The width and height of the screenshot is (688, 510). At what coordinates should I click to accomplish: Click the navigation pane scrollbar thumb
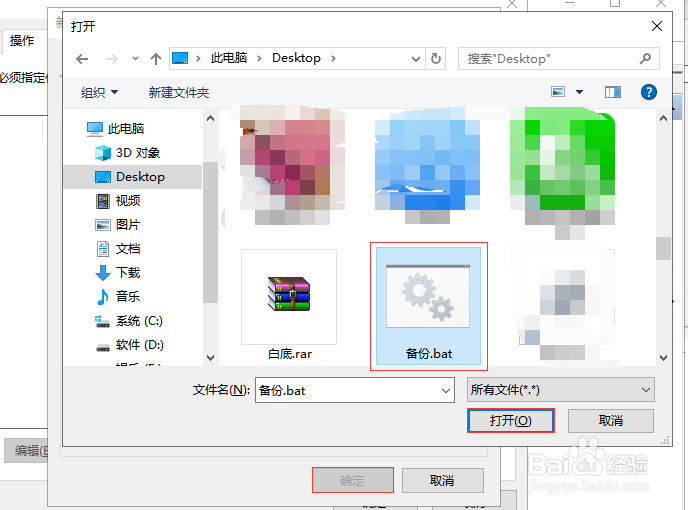click(x=211, y=232)
